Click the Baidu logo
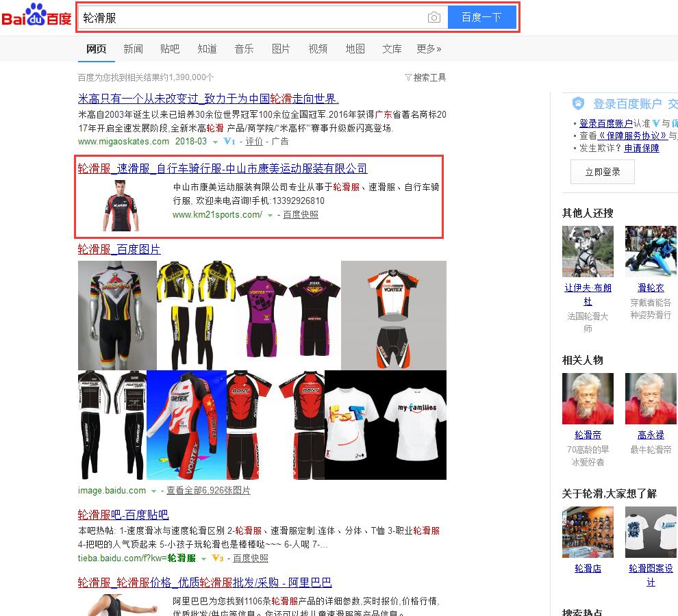This screenshot has height=616, width=678. pos(36,16)
